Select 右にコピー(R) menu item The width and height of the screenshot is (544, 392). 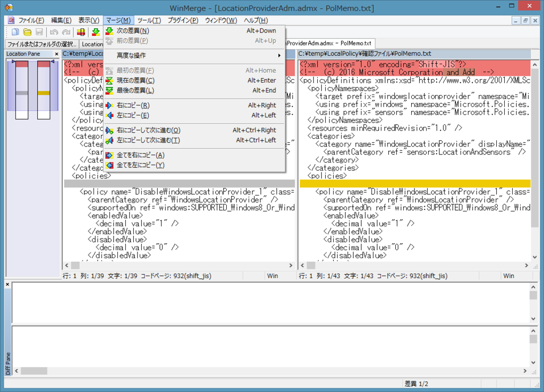(194, 106)
